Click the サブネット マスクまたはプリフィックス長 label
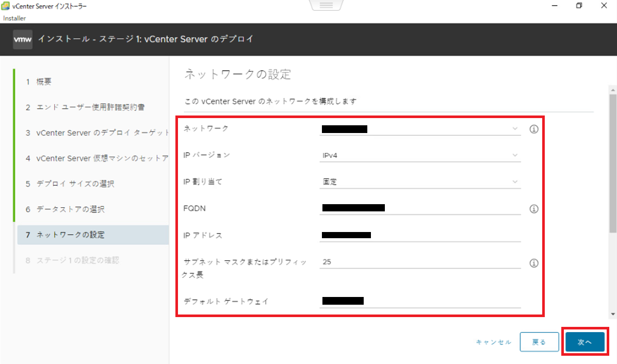The height and width of the screenshot is (364, 617). pos(245,268)
